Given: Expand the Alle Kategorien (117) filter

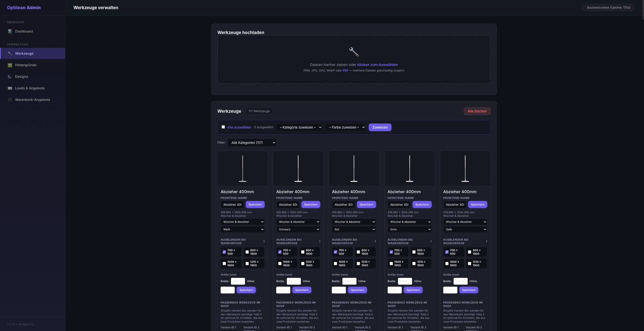Looking at the screenshot, I should pyautogui.click(x=252, y=143).
